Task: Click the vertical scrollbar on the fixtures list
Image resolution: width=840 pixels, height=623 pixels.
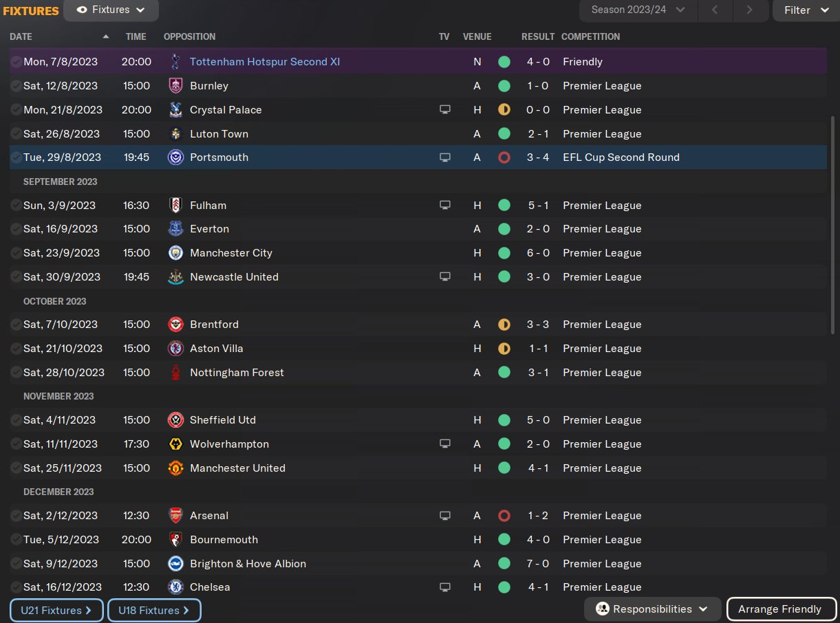Action: click(832, 227)
